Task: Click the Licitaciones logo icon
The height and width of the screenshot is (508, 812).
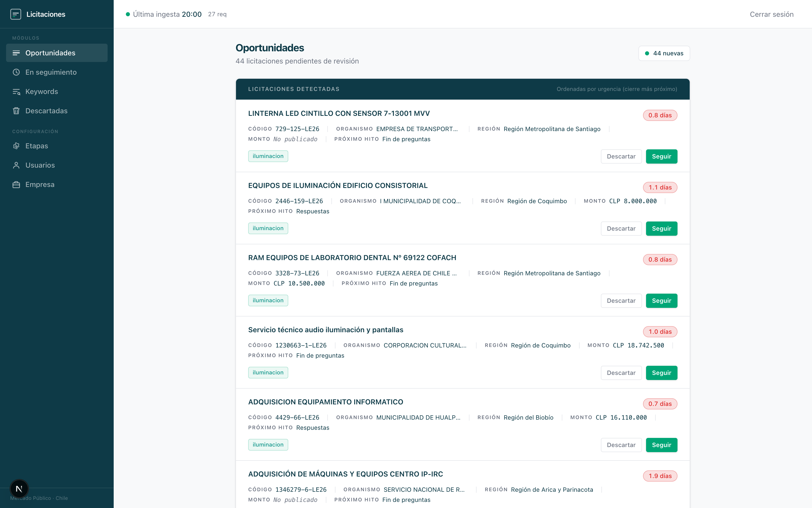Action: pyautogui.click(x=16, y=14)
